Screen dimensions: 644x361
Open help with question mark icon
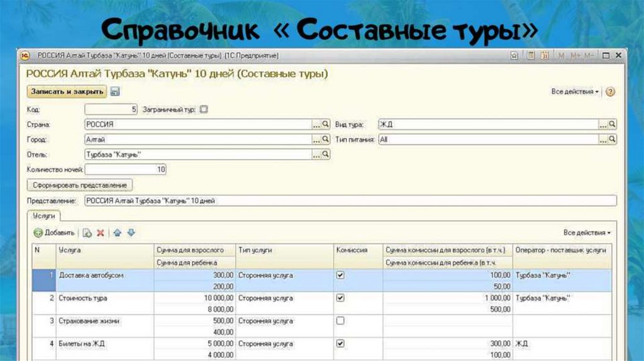click(x=610, y=92)
